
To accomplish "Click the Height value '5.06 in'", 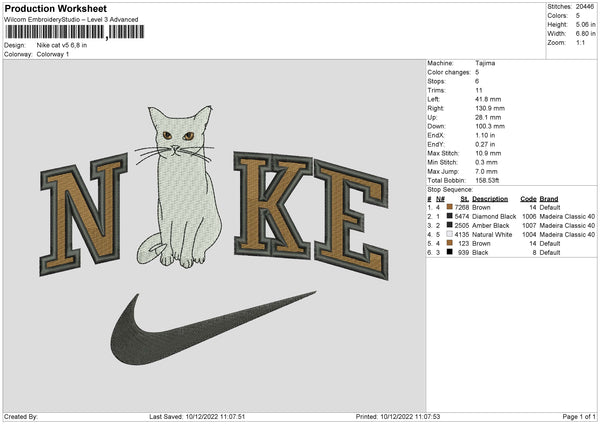I will click(x=585, y=24).
